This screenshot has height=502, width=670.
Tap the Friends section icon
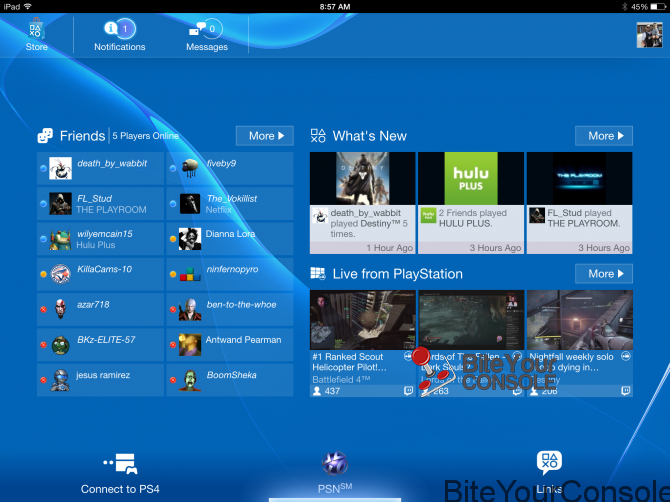pos(45,136)
